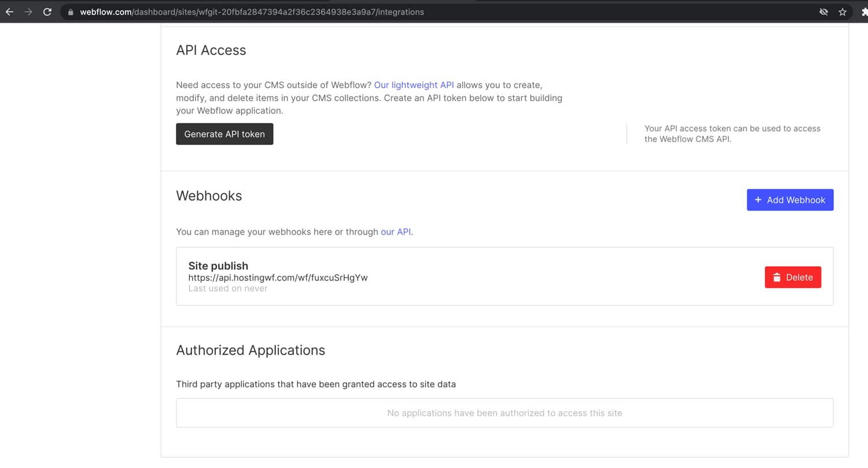Click the empty authorized applications placeholder box
Image resolution: width=868 pixels, height=468 pixels.
pyautogui.click(x=504, y=412)
